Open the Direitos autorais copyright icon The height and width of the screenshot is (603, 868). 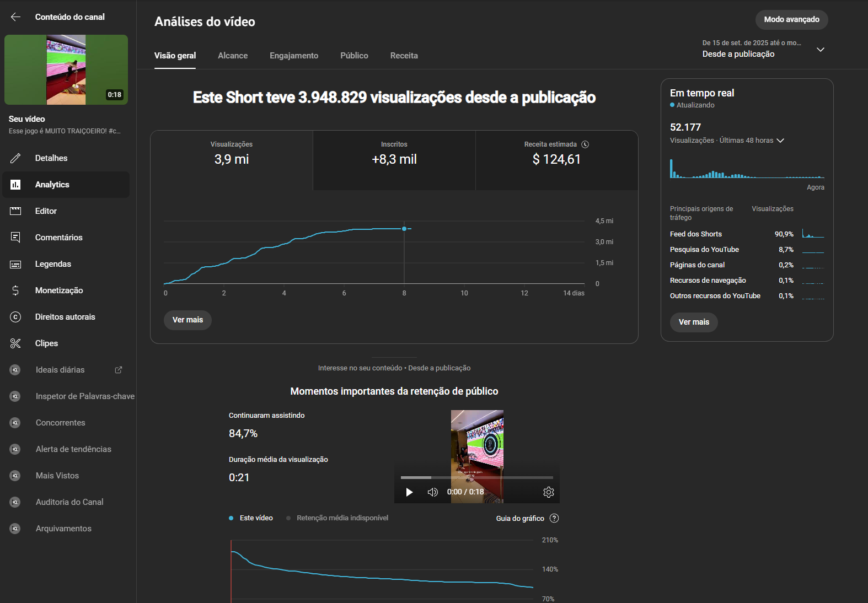15,317
